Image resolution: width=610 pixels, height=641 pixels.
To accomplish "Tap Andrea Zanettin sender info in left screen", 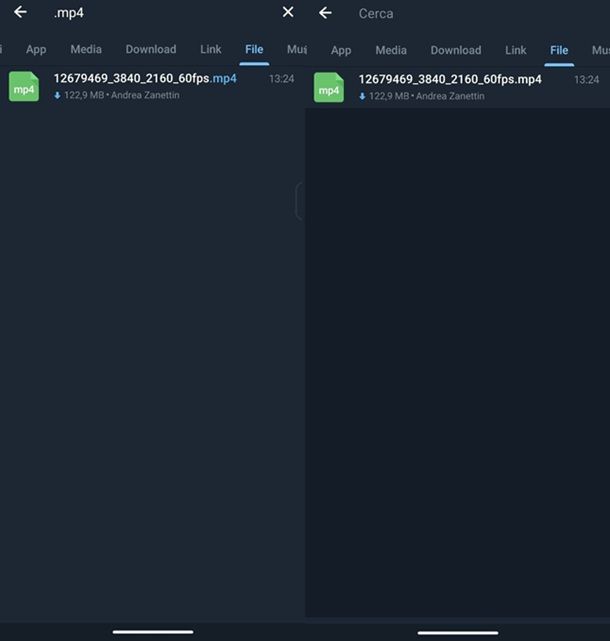I will click(x=145, y=95).
